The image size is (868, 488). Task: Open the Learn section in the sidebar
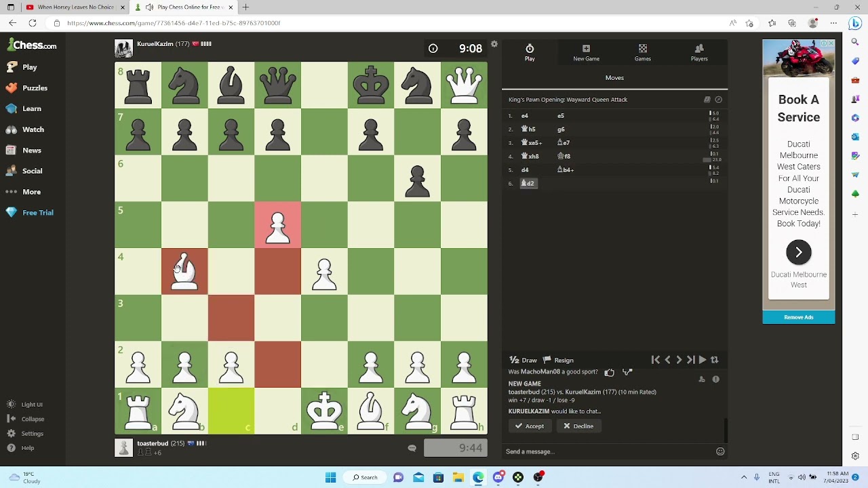(x=23, y=108)
